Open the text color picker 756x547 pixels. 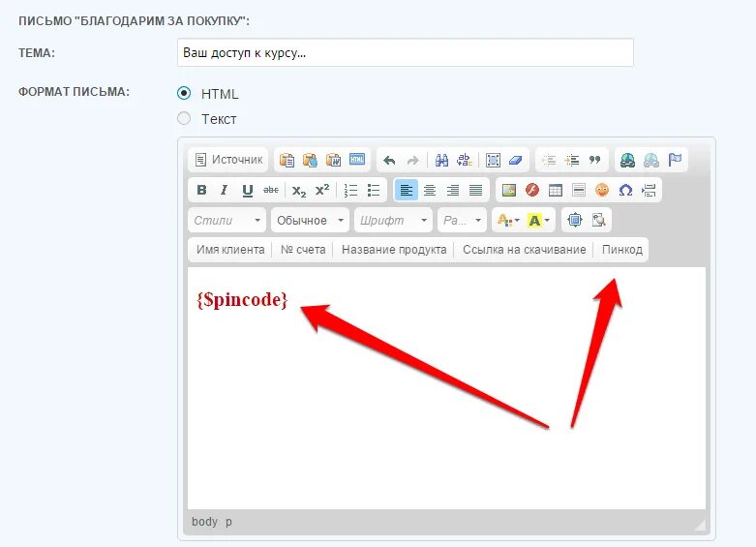click(508, 221)
